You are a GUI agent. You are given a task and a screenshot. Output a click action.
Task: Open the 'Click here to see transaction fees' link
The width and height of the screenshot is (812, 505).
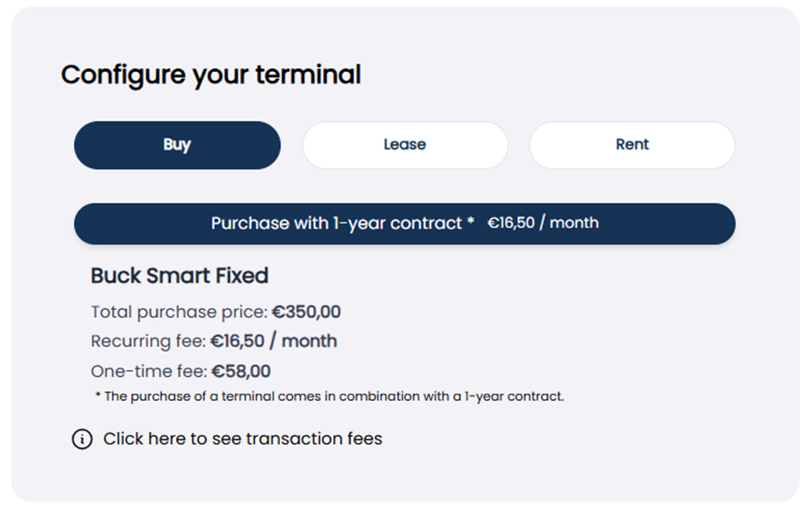pyautogui.click(x=242, y=439)
